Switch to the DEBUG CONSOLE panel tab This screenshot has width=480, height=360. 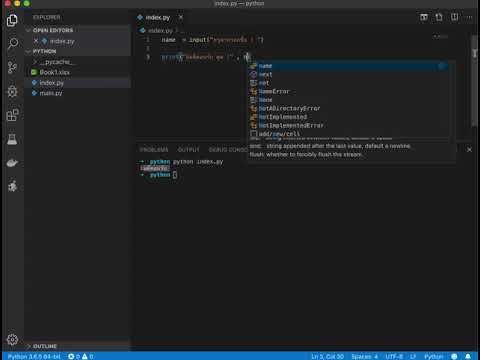tap(228, 150)
